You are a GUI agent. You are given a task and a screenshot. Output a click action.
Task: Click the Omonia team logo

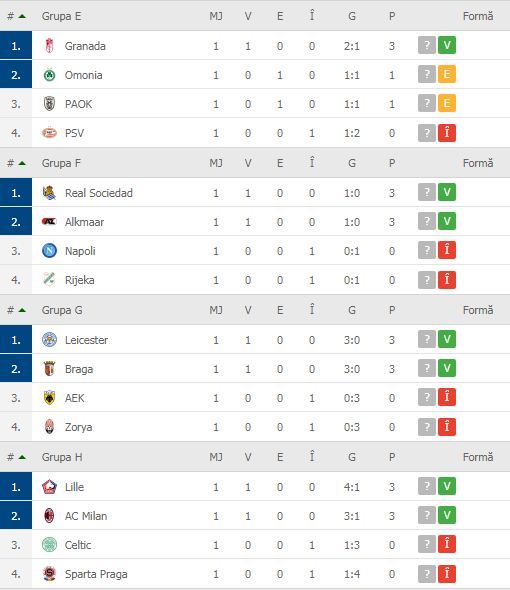(49, 75)
